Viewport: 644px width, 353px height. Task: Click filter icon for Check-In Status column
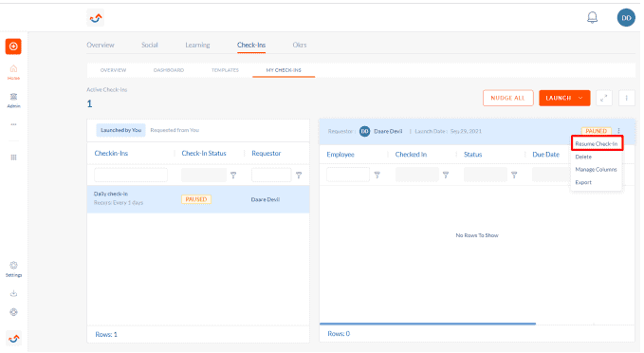(233, 175)
